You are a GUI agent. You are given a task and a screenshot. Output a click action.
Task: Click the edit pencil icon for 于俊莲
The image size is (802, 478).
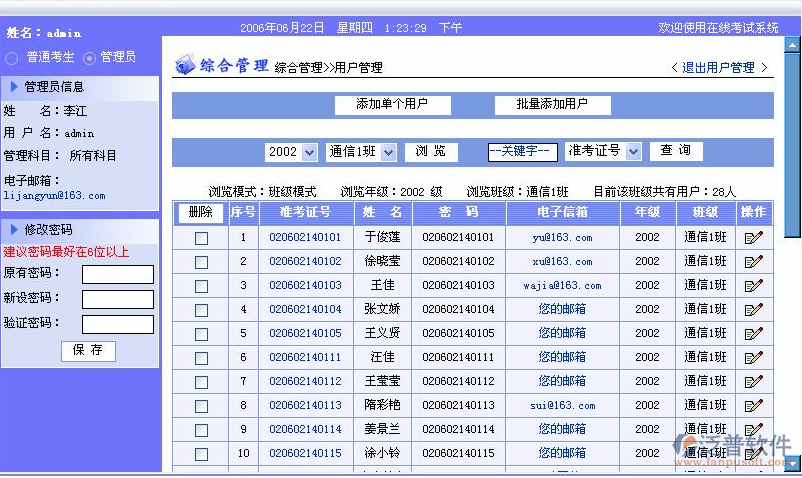[x=753, y=238]
